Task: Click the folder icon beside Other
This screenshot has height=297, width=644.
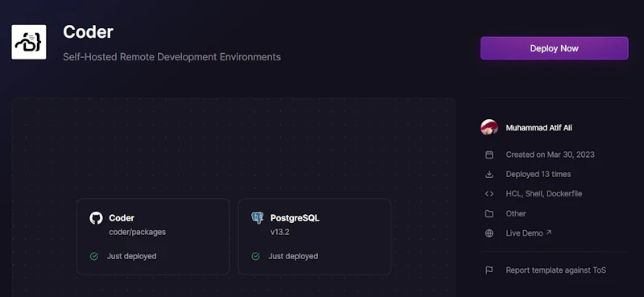Action: click(x=489, y=213)
